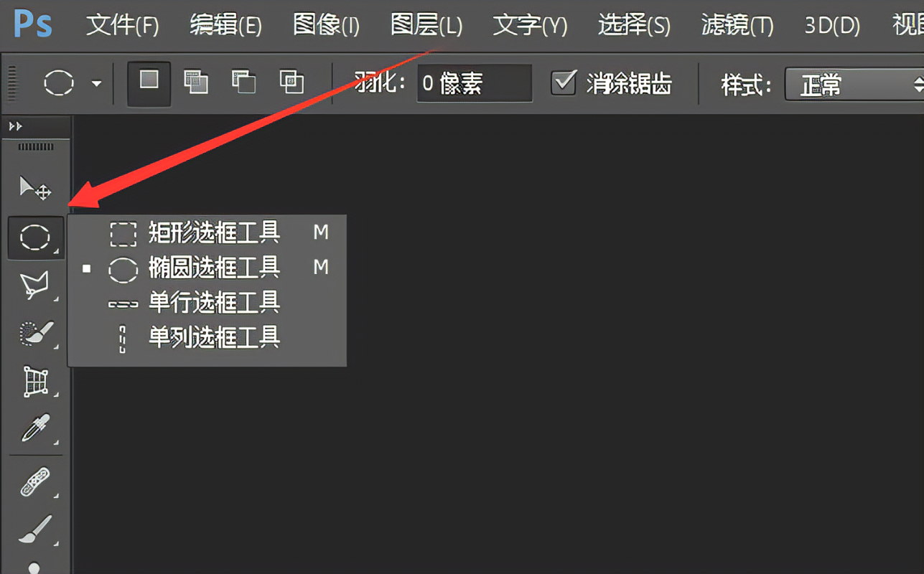Image resolution: width=924 pixels, height=574 pixels.
Task: Select the Perspective Crop tool
Action: pyautogui.click(x=35, y=382)
